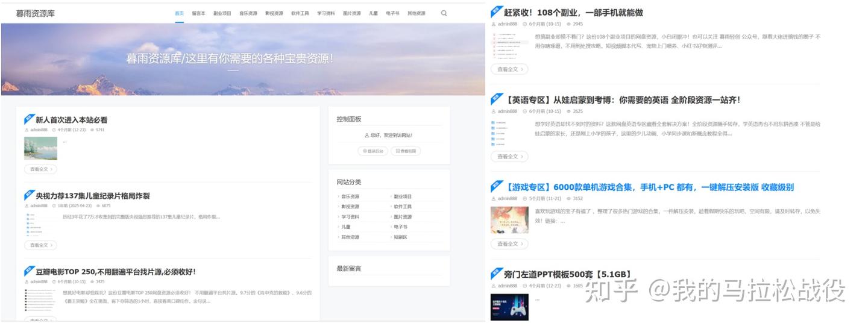The width and height of the screenshot is (868, 326).
Task: Open 电子书 in the 网站分类 sidebar
Action: (400, 227)
